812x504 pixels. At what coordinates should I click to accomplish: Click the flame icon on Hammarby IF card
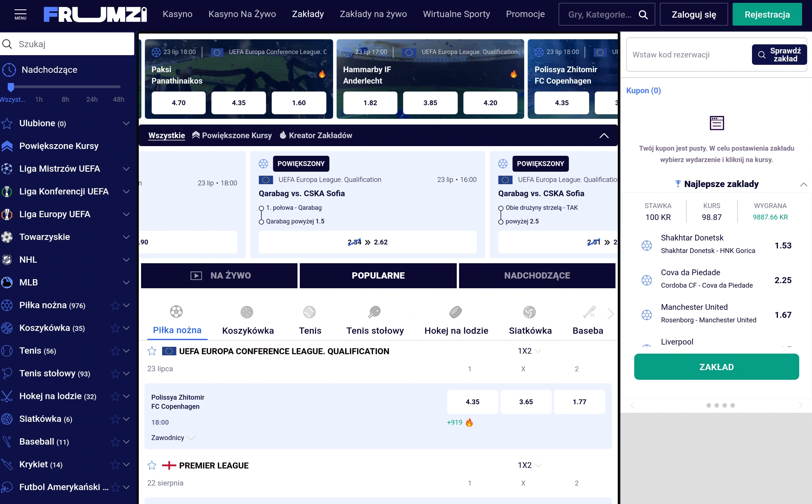click(x=514, y=74)
